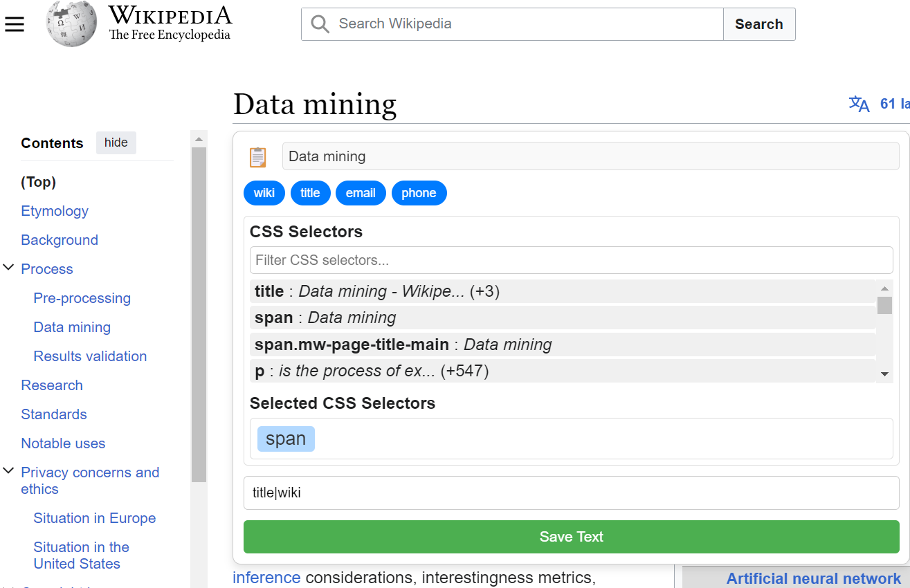Select the title selector row
910x588 pixels.
(x=563, y=291)
